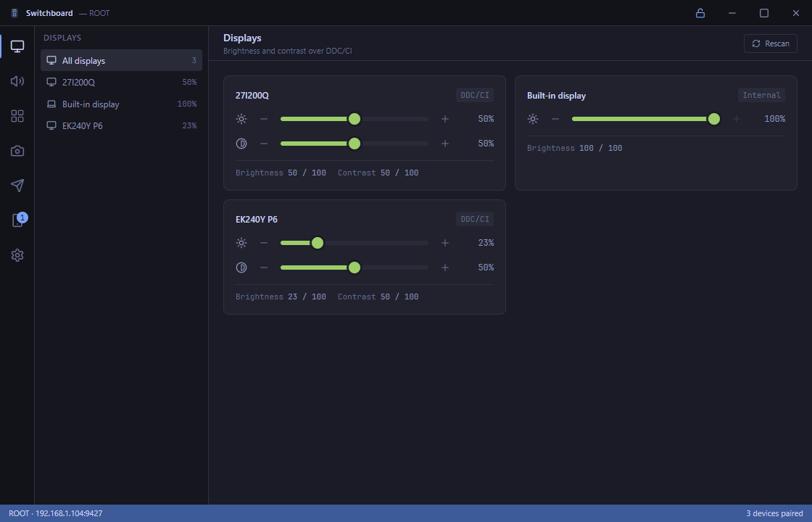Image resolution: width=812 pixels, height=522 pixels.
Task: Click the Internal badge on Built-in display card
Action: (761, 95)
